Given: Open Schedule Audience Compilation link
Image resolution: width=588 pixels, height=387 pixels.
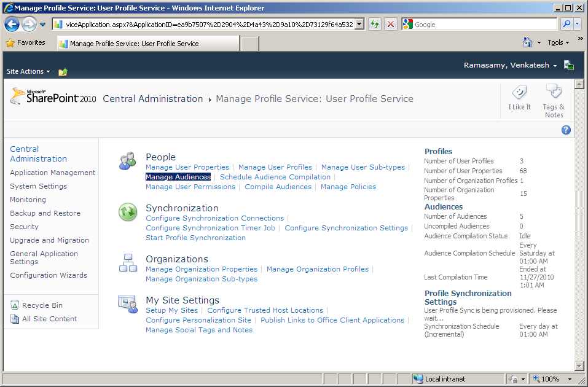Looking at the screenshot, I should (275, 177).
